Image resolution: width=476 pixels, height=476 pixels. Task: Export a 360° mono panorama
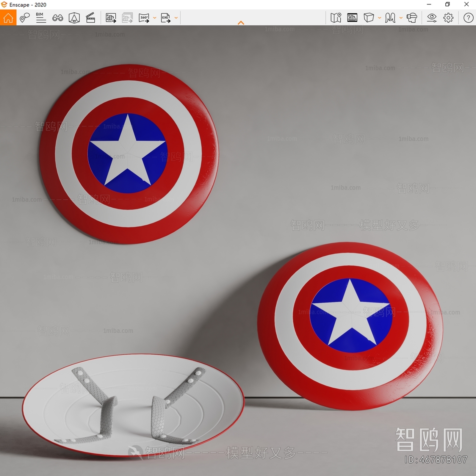(x=144, y=18)
